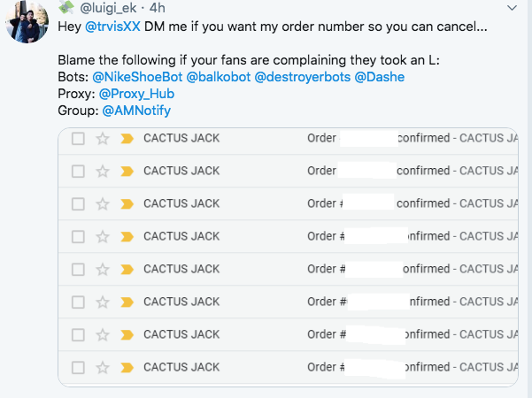Screen dimensions: 532x398
Task: Go to the @AMNotify profile
Action: click(136, 111)
